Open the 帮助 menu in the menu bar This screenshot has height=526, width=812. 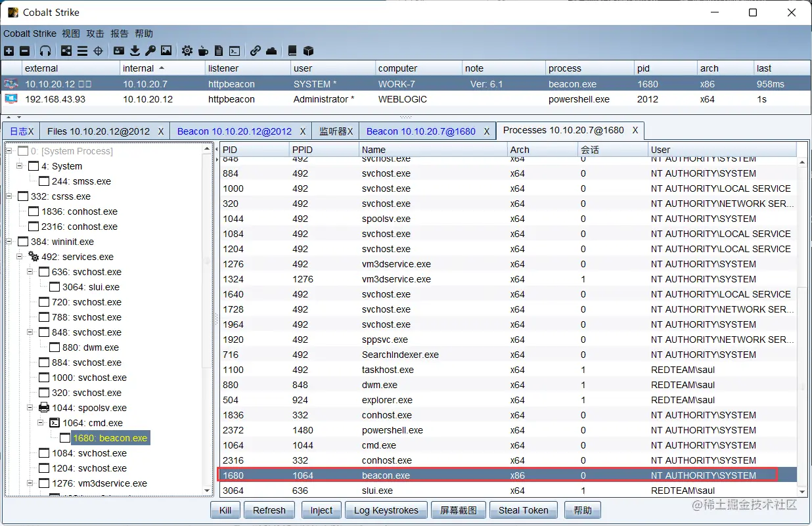point(144,33)
